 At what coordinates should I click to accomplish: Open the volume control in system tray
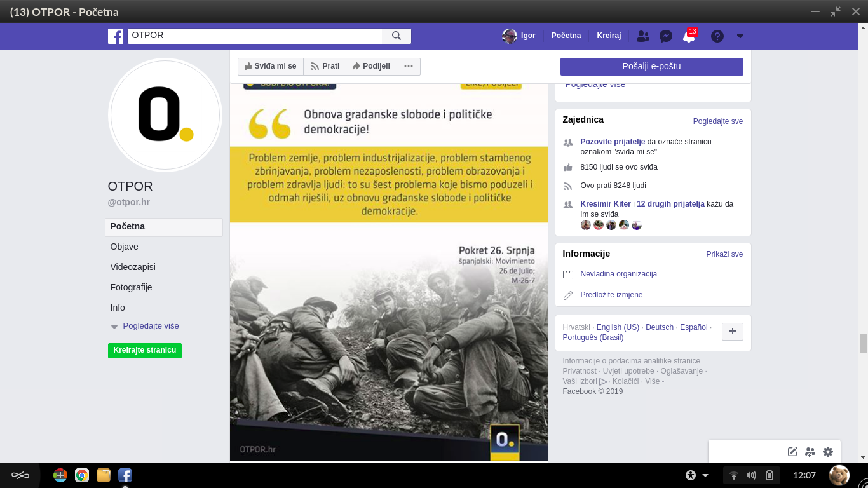click(x=750, y=475)
